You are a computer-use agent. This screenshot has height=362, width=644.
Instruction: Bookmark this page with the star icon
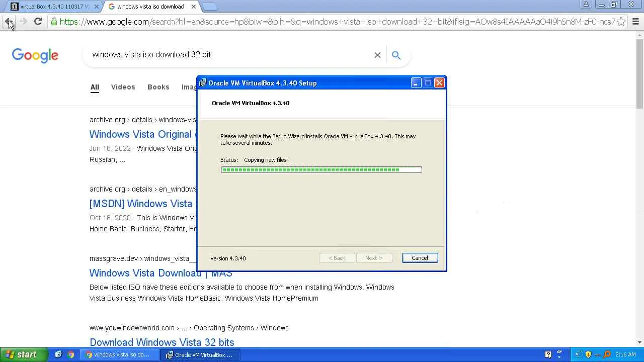621,22
